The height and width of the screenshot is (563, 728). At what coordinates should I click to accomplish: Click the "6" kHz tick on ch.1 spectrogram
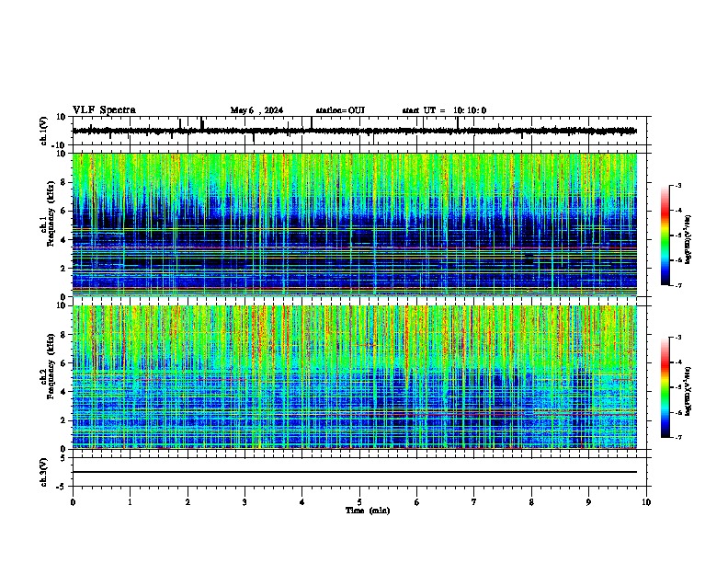[63, 212]
